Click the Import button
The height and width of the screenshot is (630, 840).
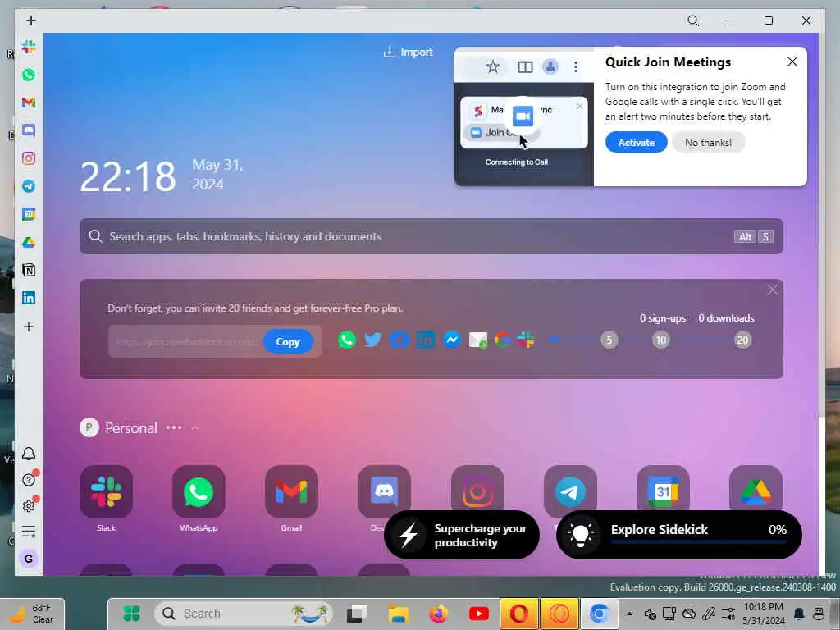pyautogui.click(x=409, y=52)
